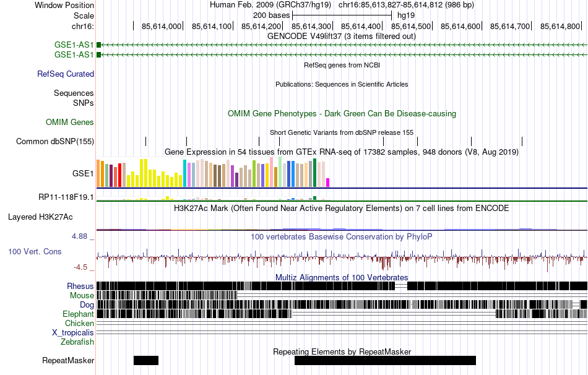Click Short Genetic Variants dbSNP title

pyautogui.click(x=342, y=132)
